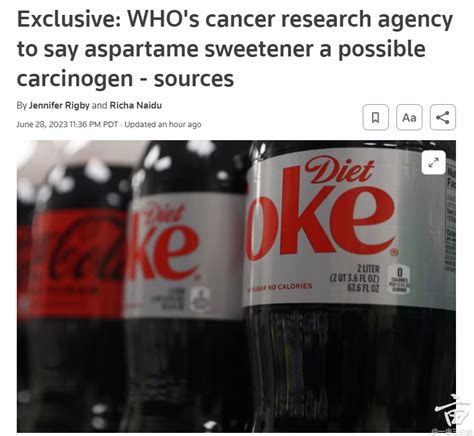Click the red Coca-Cola bottle label in the photo
474x436 pixels.
click(74, 264)
